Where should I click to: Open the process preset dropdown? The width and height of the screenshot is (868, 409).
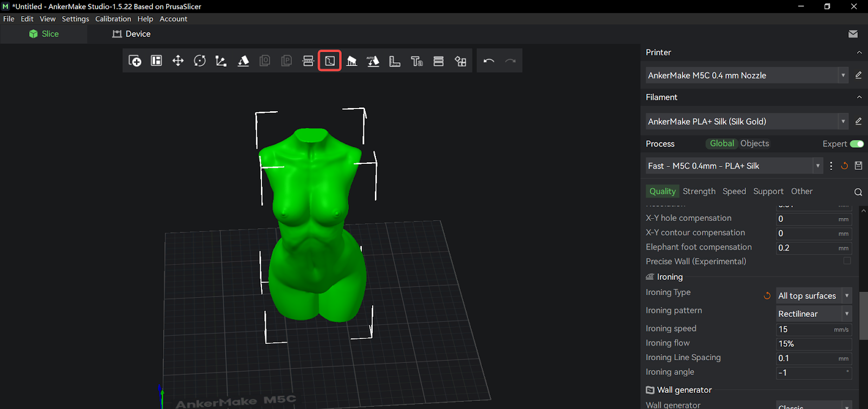(x=818, y=166)
